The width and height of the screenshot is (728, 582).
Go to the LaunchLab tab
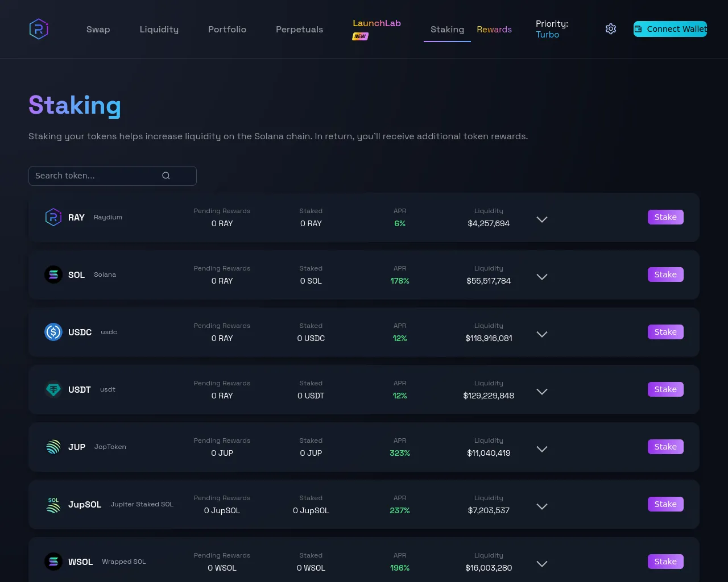click(x=377, y=24)
